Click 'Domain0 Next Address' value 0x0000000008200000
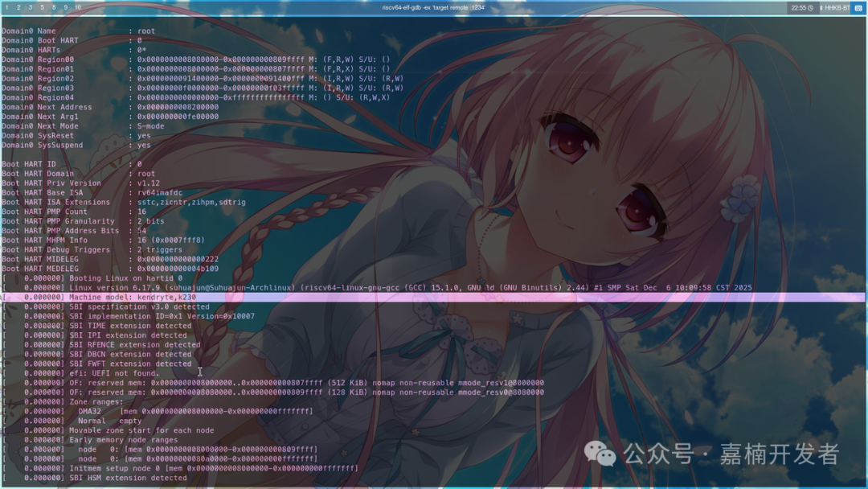Image resolution: width=868 pixels, height=489 pixels. point(178,107)
